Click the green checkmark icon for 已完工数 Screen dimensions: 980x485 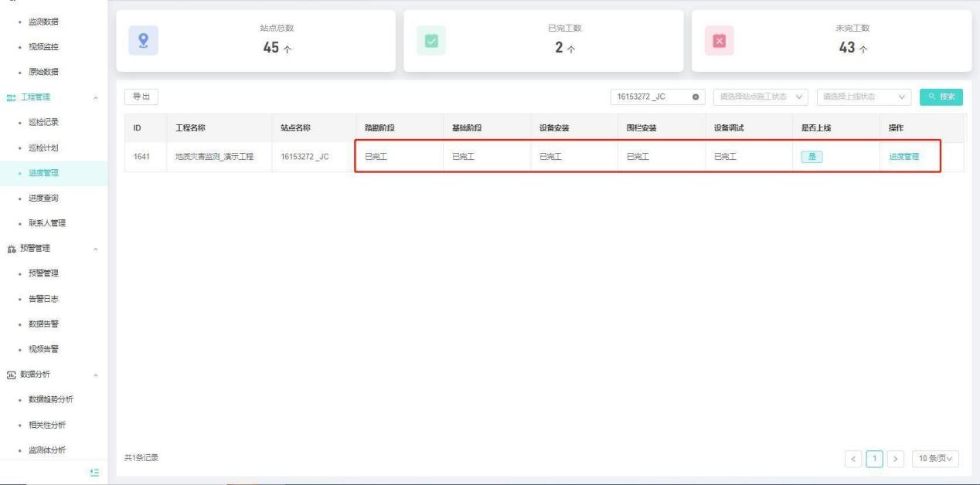click(x=430, y=41)
